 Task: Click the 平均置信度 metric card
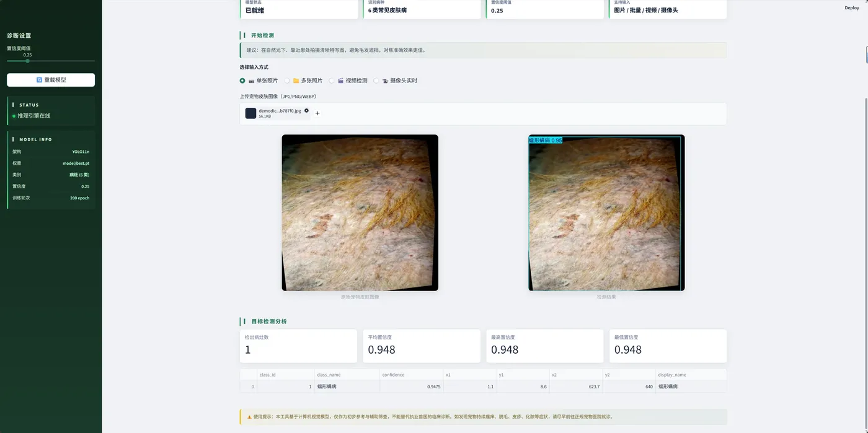click(x=422, y=346)
